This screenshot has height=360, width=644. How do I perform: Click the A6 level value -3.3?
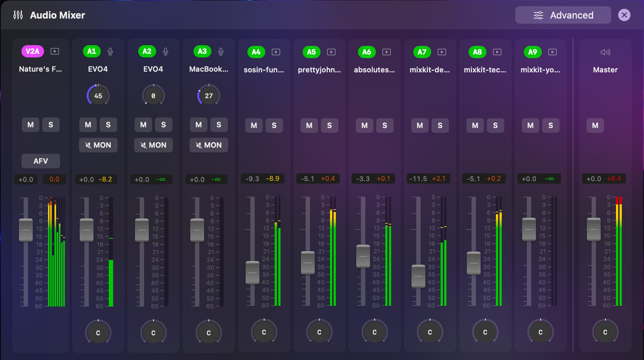point(363,179)
